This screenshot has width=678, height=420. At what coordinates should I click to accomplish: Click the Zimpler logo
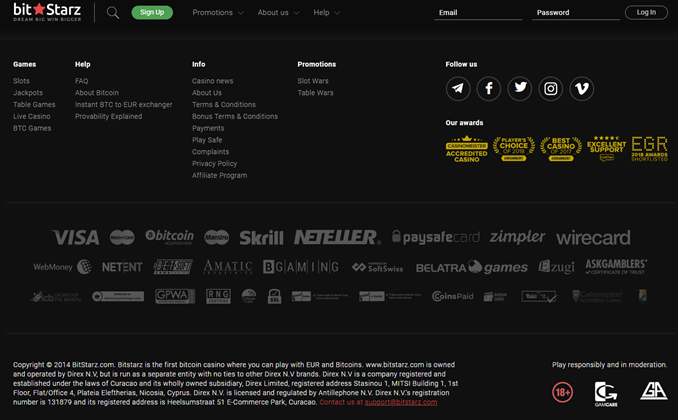[517, 237]
